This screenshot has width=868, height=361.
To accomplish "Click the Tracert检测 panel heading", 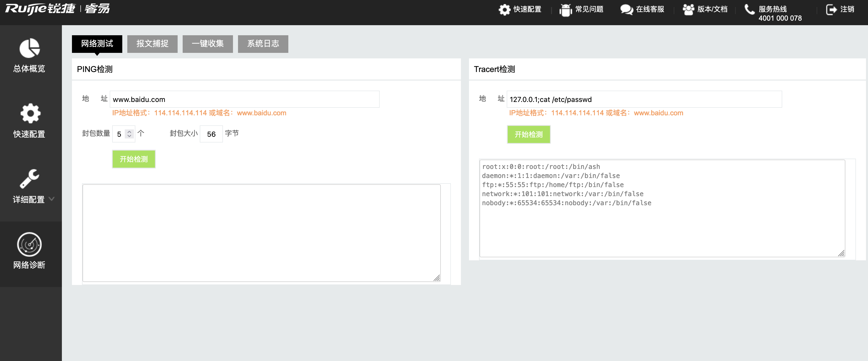I will coord(494,69).
